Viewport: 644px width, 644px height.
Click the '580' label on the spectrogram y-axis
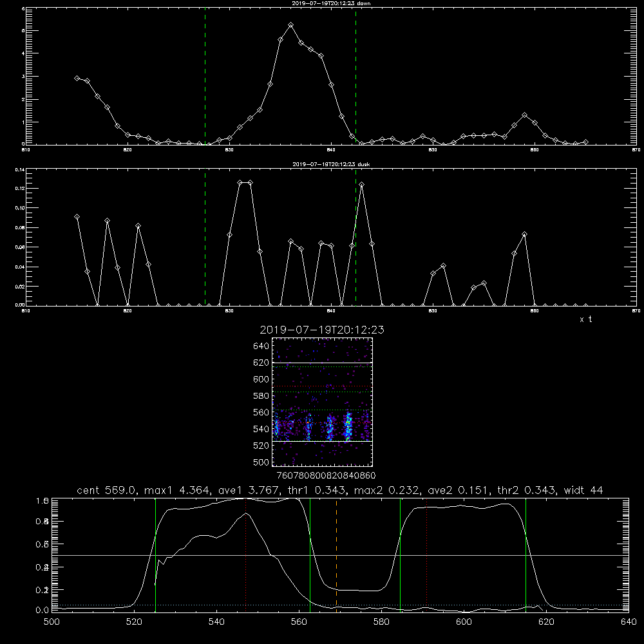point(261,396)
